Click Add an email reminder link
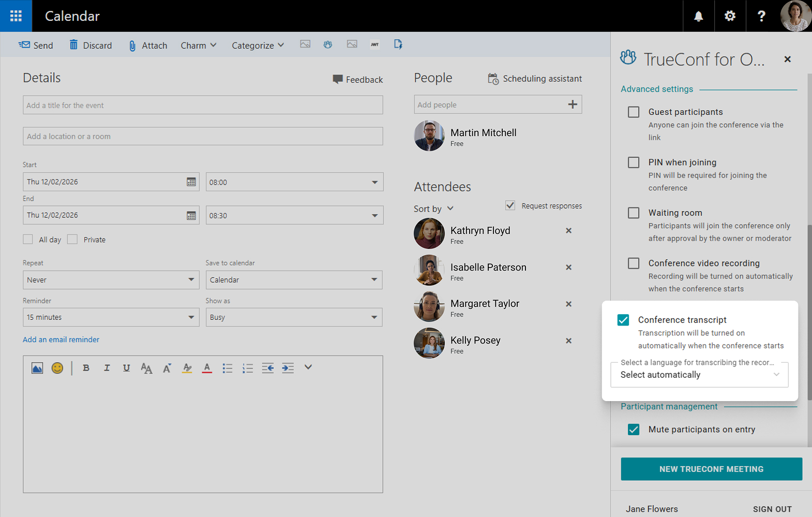Screen dimensions: 812x517 click(61, 339)
